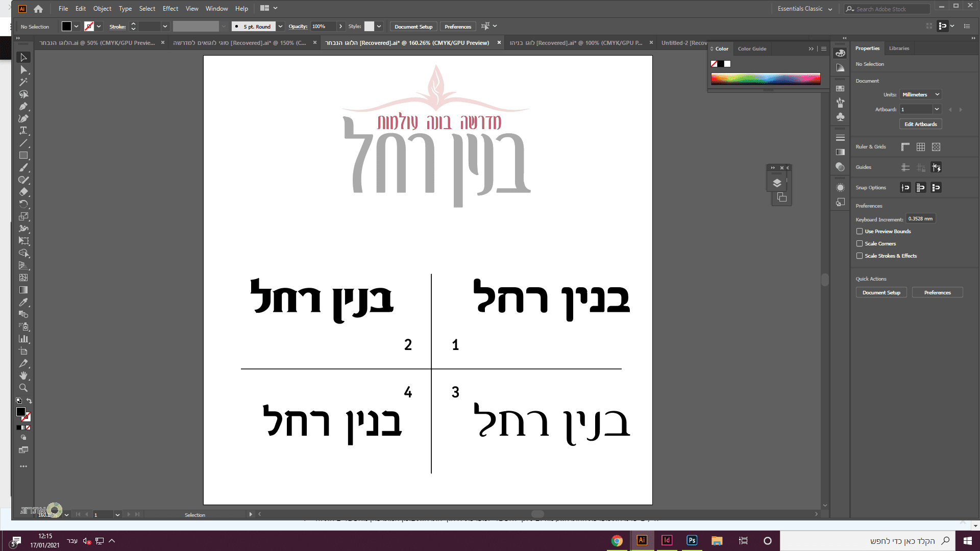Select the Eyedropper tool
The image size is (980, 551).
[x=23, y=303]
